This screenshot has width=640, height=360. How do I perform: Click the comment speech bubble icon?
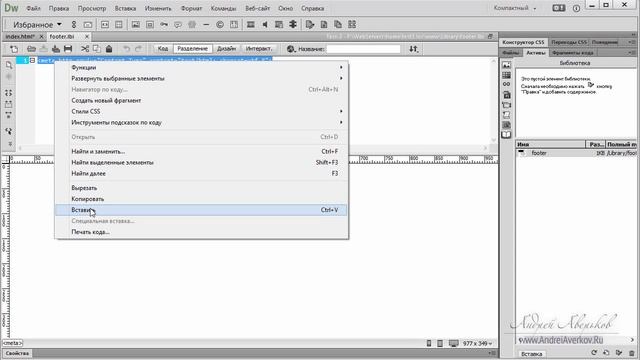click(x=178, y=24)
